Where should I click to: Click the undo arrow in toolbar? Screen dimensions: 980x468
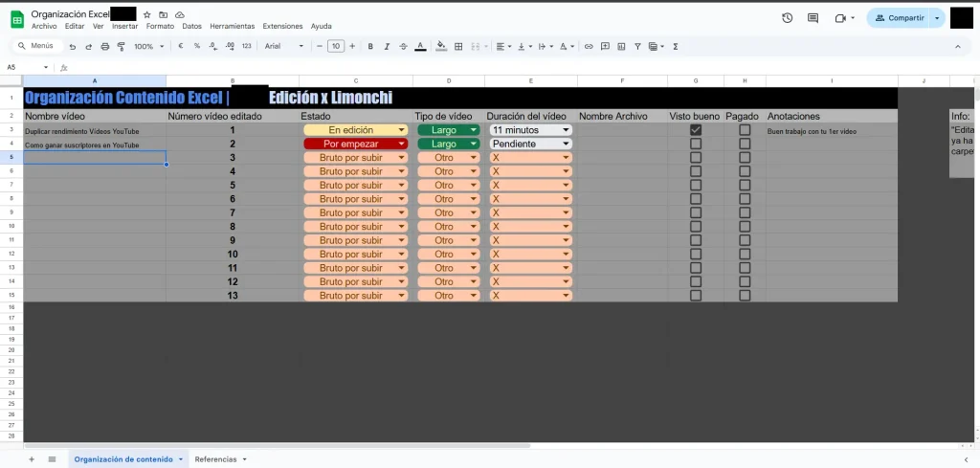tap(73, 46)
